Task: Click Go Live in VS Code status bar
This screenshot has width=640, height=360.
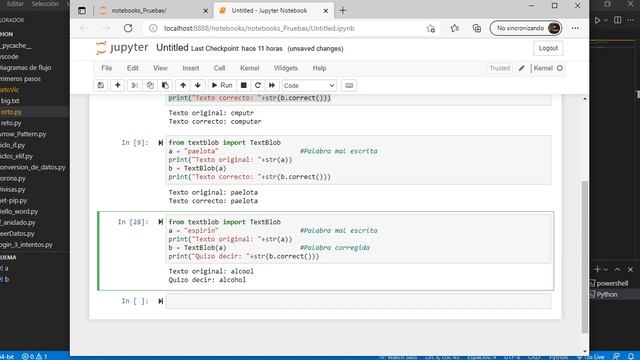Action: (592, 357)
